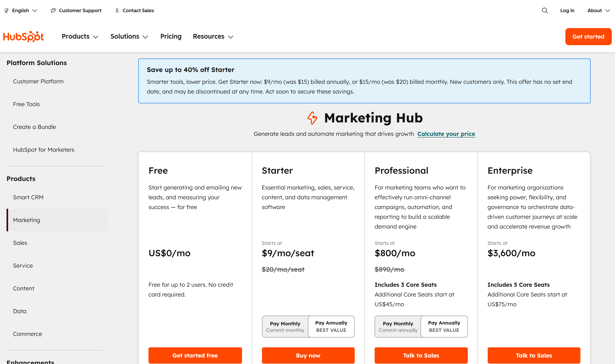615x364 pixels.
Task: Click the person icon beside Contact Sales
Action: (117, 11)
